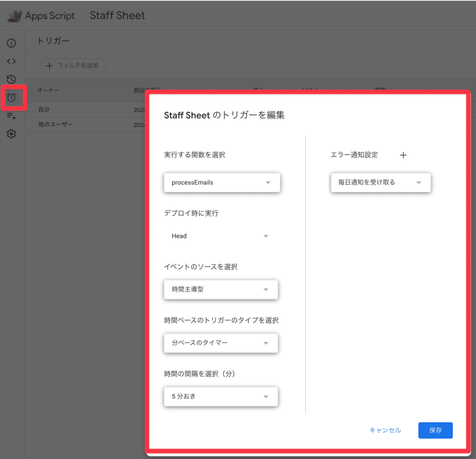Open the 時間主導型 event source dropdown
476x459 pixels.
[221, 289]
